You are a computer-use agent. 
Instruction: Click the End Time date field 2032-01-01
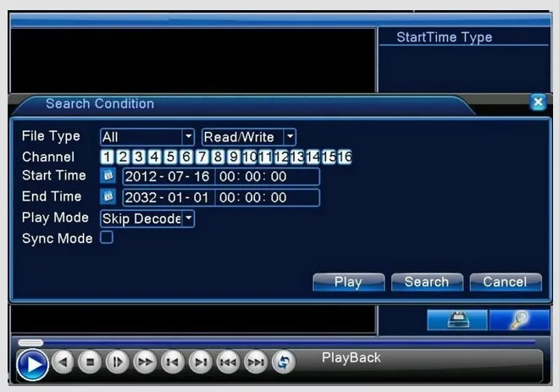click(x=169, y=198)
